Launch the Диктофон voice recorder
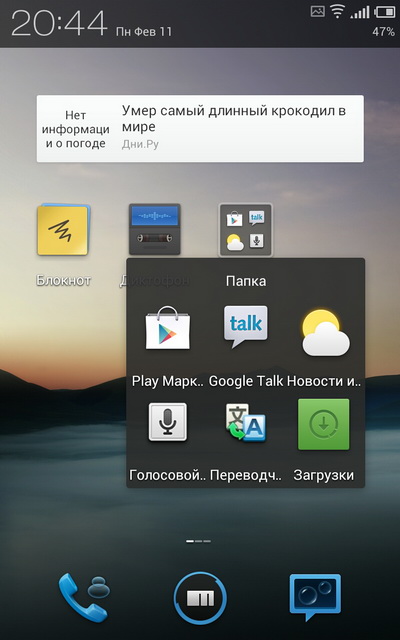400x640 pixels. pyautogui.click(x=155, y=230)
